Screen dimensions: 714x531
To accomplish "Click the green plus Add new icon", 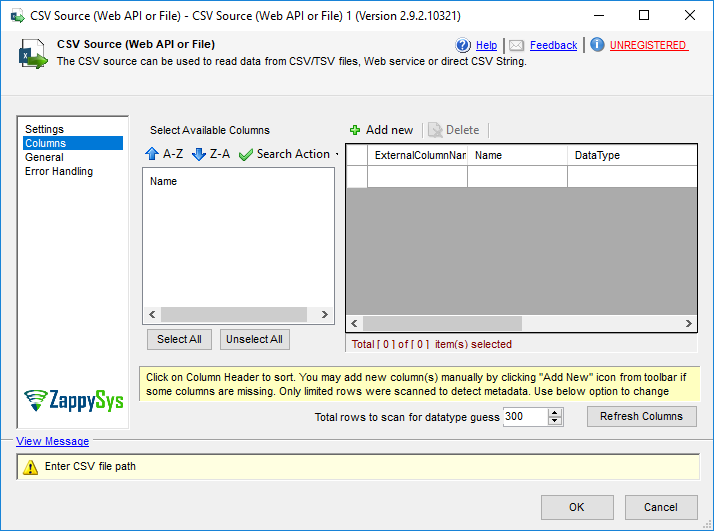I will pyautogui.click(x=355, y=130).
